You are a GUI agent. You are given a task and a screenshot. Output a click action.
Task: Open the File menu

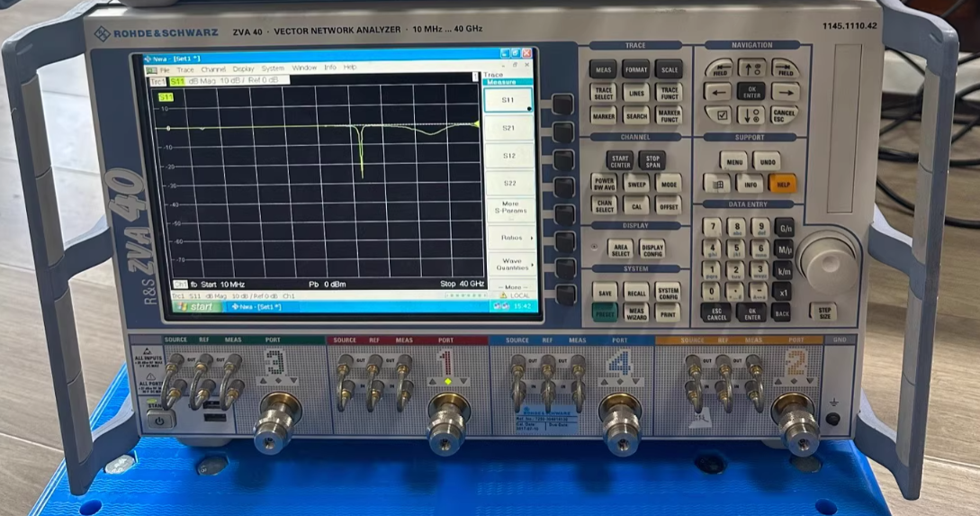pos(165,70)
